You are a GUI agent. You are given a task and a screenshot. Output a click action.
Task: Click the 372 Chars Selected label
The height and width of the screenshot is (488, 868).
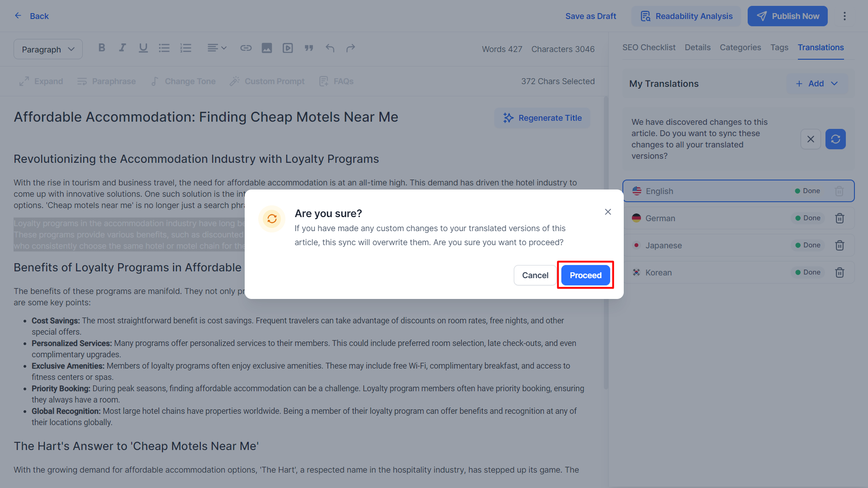[x=558, y=81]
